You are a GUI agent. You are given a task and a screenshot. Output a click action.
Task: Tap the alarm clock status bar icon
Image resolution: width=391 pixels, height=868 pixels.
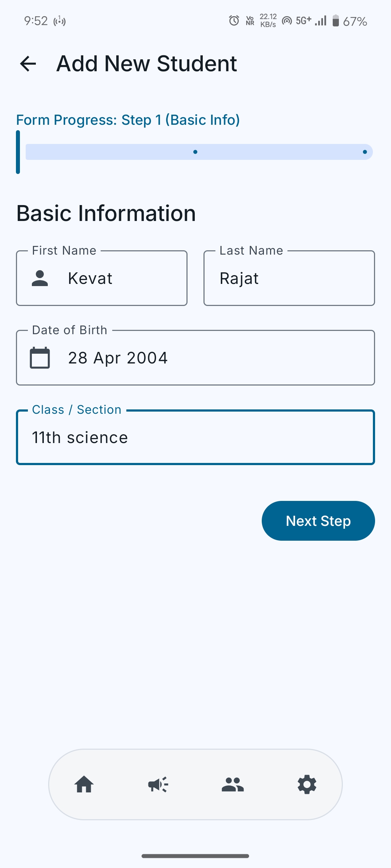pyautogui.click(x=234, y=21)
